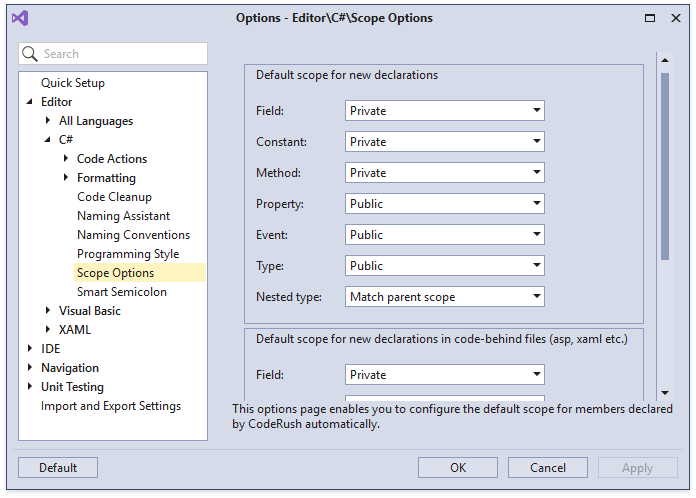Image resolution: width=696 pixels, height=498 pixels.
Task: Expand the Visual Basic node
Action: pos(48,311)
